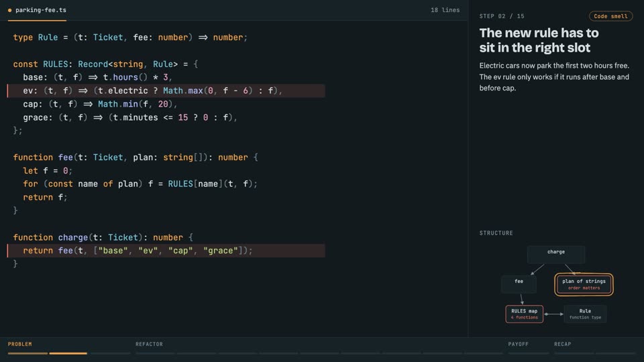Click the "return f;" line
644x362 pixels.
(45, 197)
